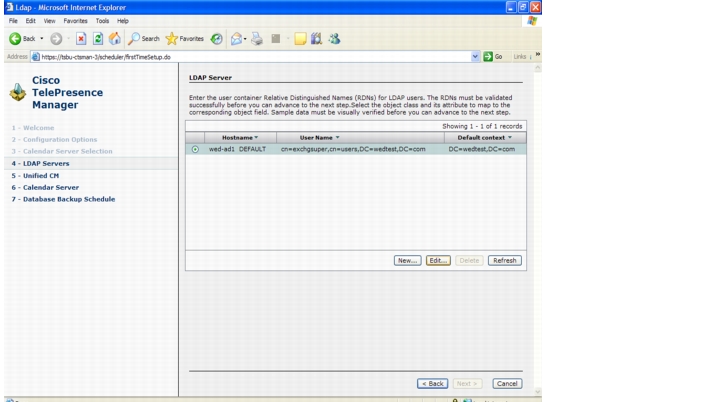Click the Links toolbar label
Viewport: 701px width, 402px height.
coord(519,57)
